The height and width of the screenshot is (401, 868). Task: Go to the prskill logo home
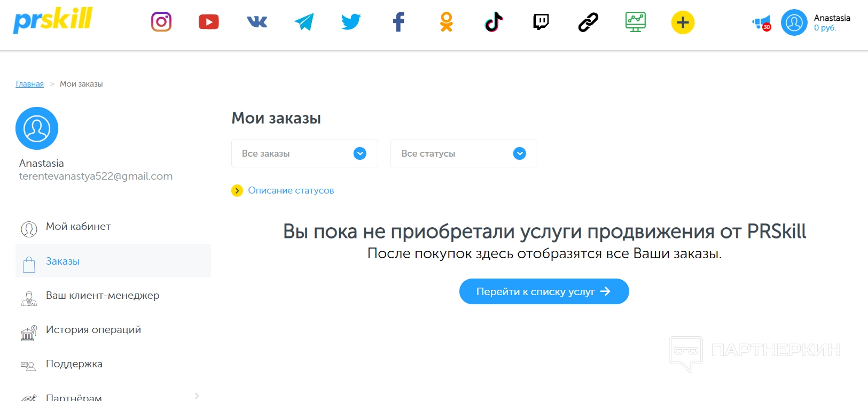(53, 20)
